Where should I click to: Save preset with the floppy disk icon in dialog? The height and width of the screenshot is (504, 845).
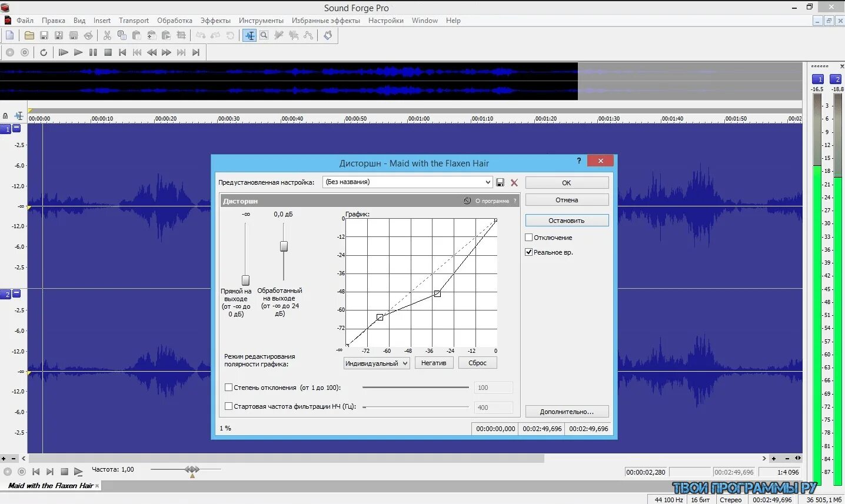pyautogui.click(x=500, y=182)
